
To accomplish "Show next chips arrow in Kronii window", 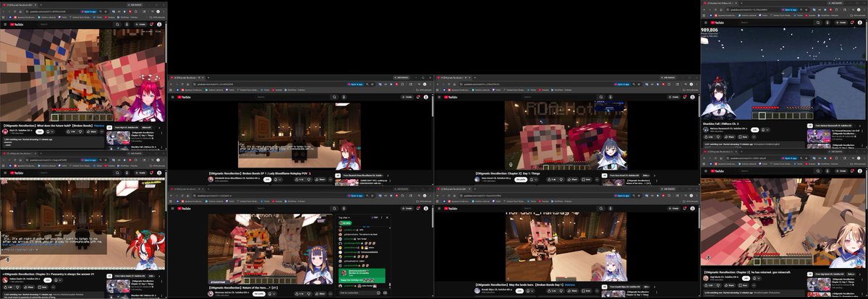I will (x=655, y=175).
